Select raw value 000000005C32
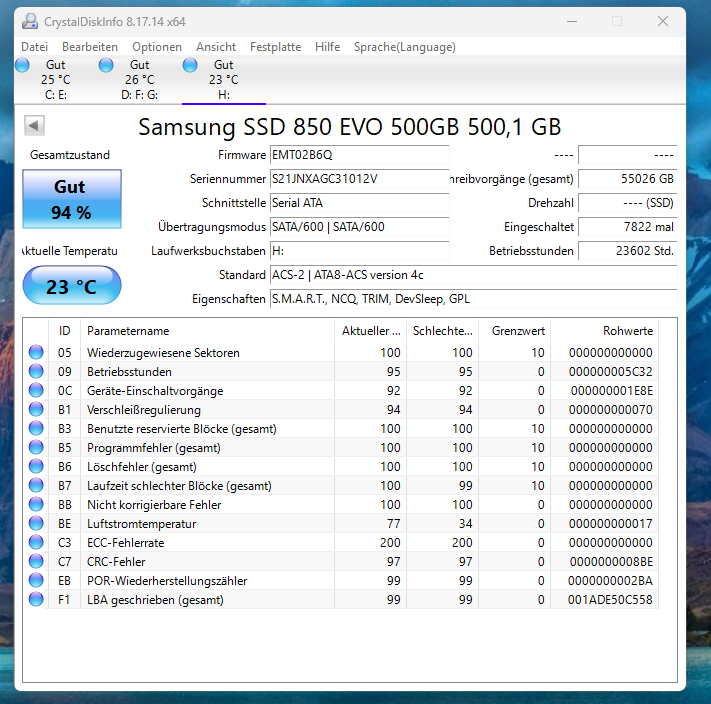Image resolution: width=711 pixels, height=704 pixels. pyautogui.click(x=610, y=372)
